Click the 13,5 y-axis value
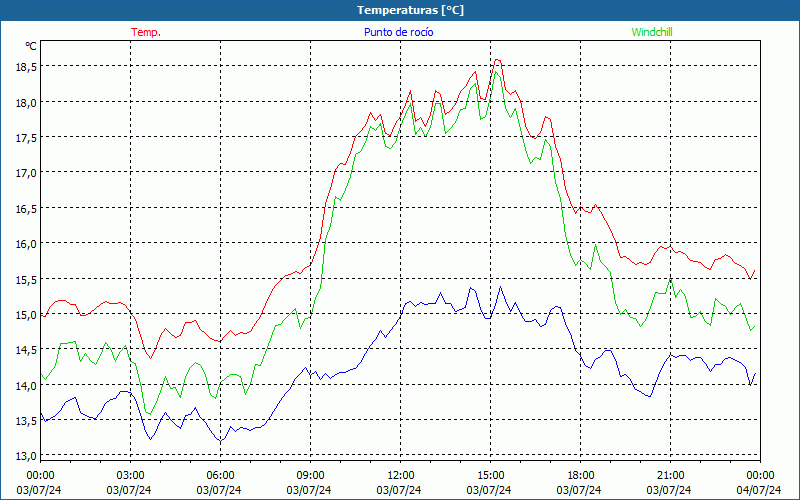 pyautogui.click(x=26, y=420)
